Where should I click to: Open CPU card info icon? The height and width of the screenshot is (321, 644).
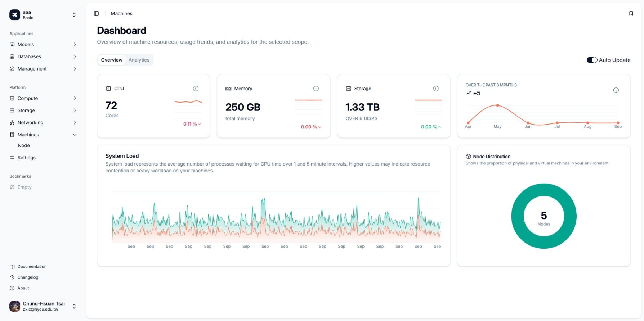coord(196,89)
